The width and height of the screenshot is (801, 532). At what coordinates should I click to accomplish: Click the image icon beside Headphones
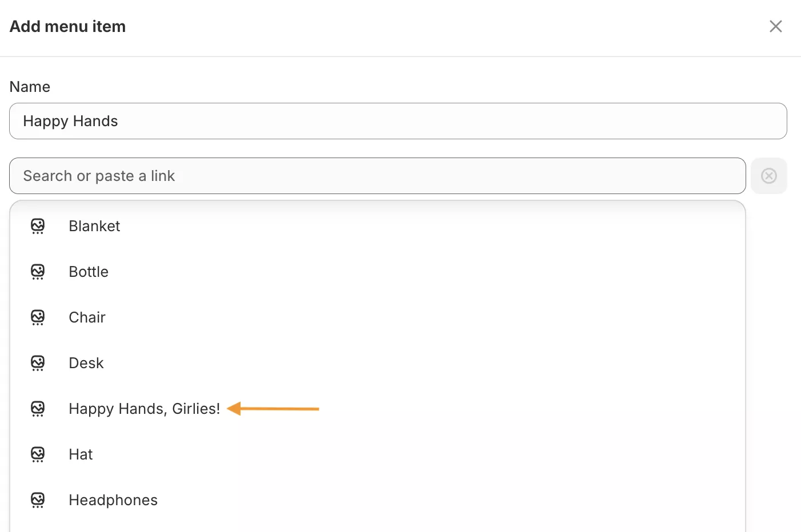coord(38,500)
